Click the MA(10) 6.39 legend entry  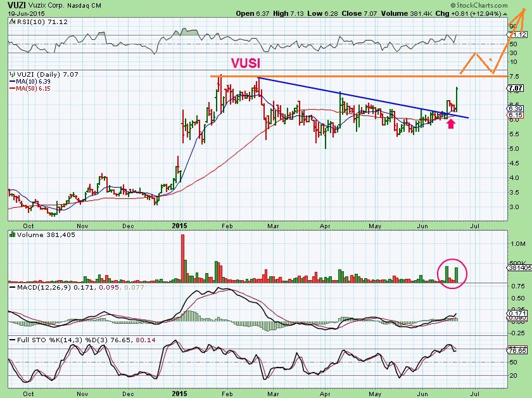[x=30, y=82]
